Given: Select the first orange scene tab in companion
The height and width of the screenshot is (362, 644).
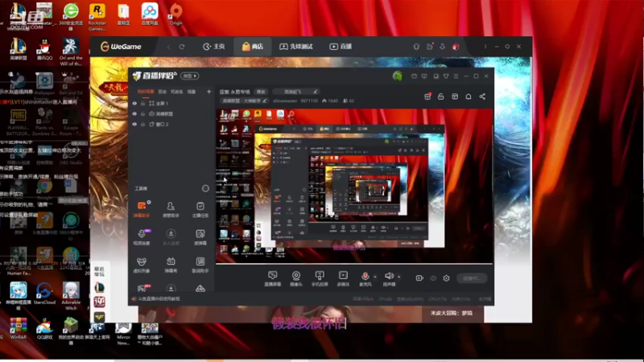Looking at the screenshot, I should pyautogui.click(x=146, y=92).
